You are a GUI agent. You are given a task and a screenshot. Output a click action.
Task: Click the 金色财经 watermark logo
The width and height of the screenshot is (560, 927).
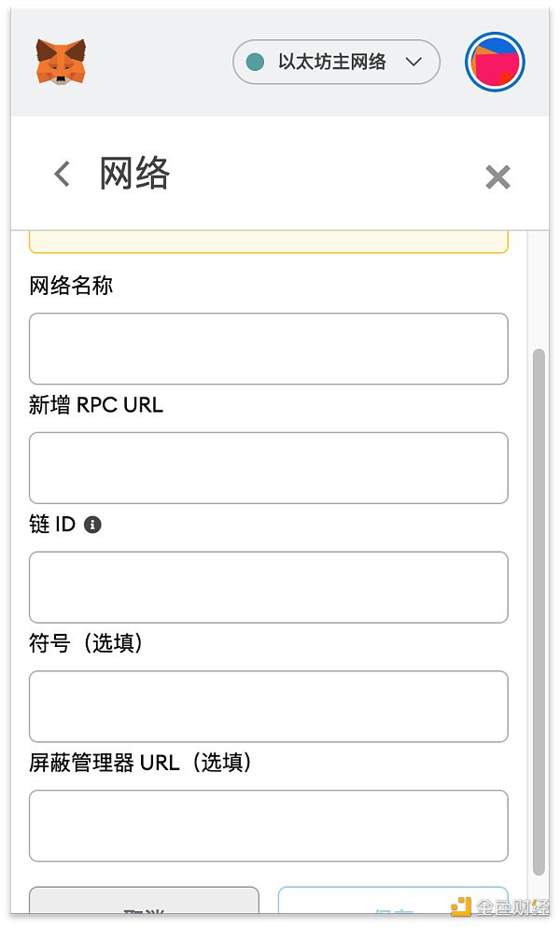498,906
